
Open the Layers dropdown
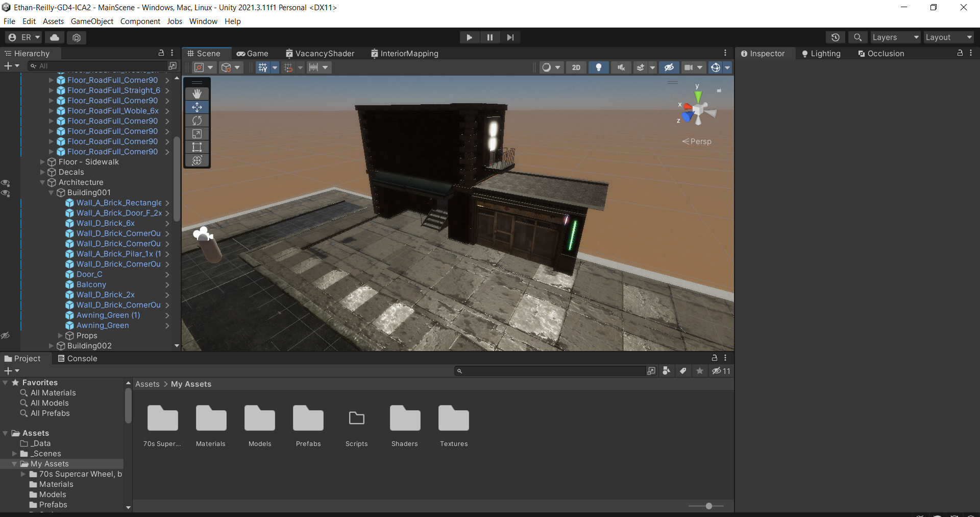click(x=895, y=37)
